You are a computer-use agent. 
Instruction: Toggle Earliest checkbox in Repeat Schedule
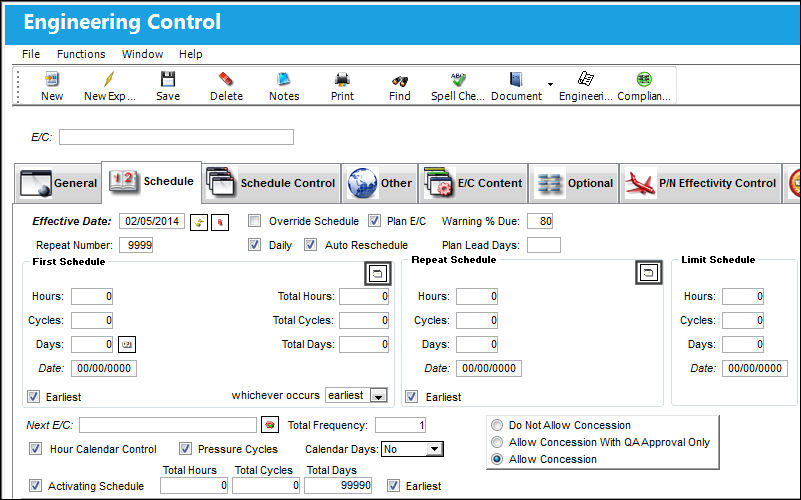click(412, 397)
